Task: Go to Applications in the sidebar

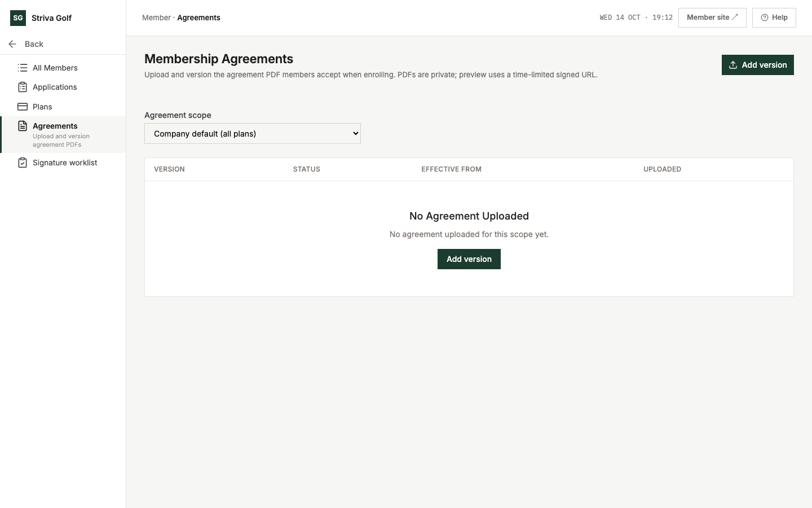Action: tap(63, 87)
